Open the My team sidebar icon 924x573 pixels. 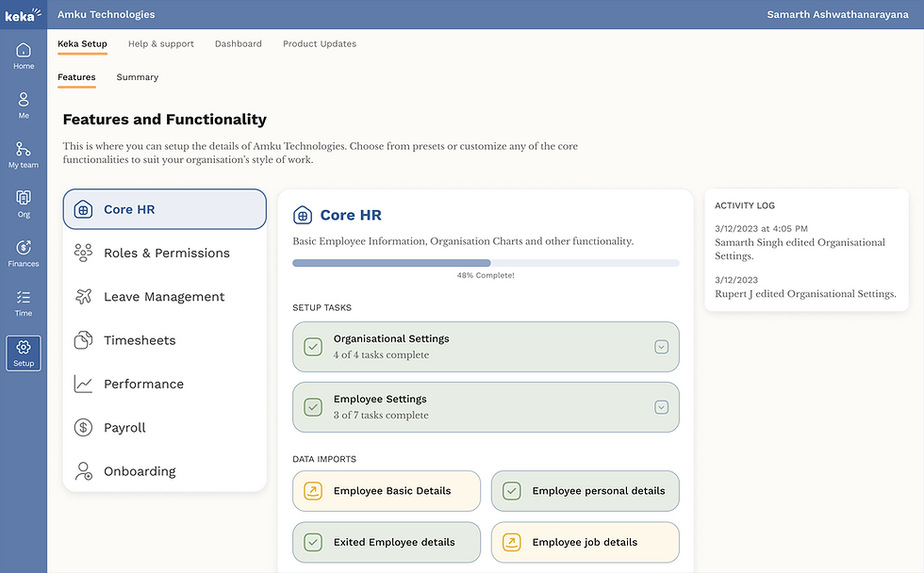pyautogui.click(x=24, y=149)
